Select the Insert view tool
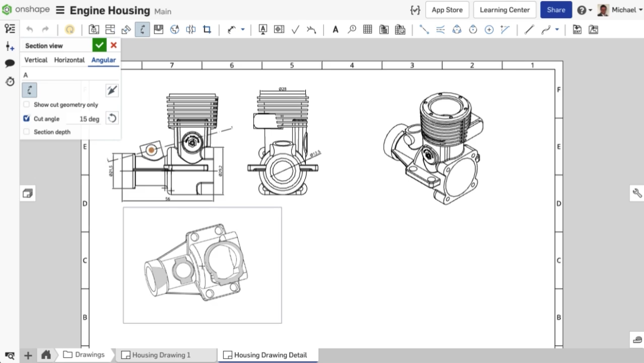The height and width of the screenshot is (363, 644). click(93, 30)
